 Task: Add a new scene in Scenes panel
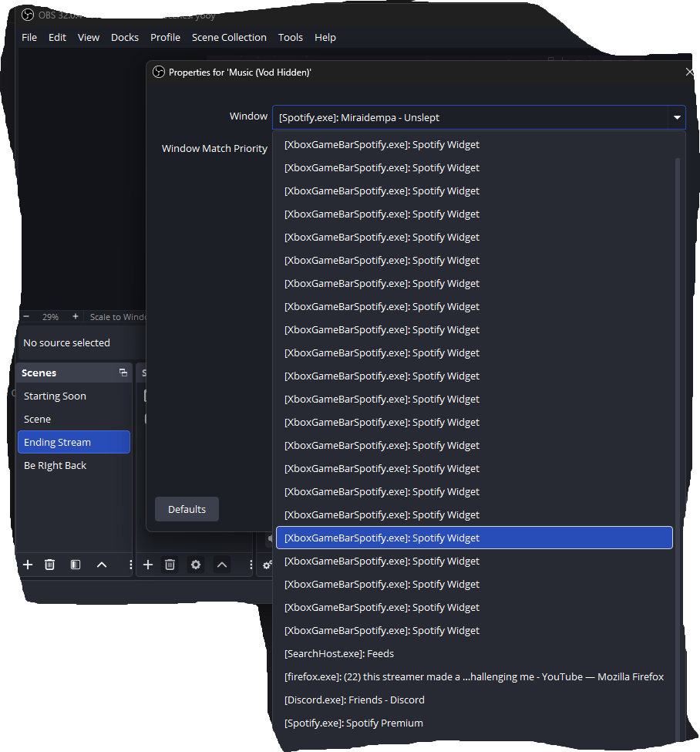pyautogui.click(x=28, y=565)
